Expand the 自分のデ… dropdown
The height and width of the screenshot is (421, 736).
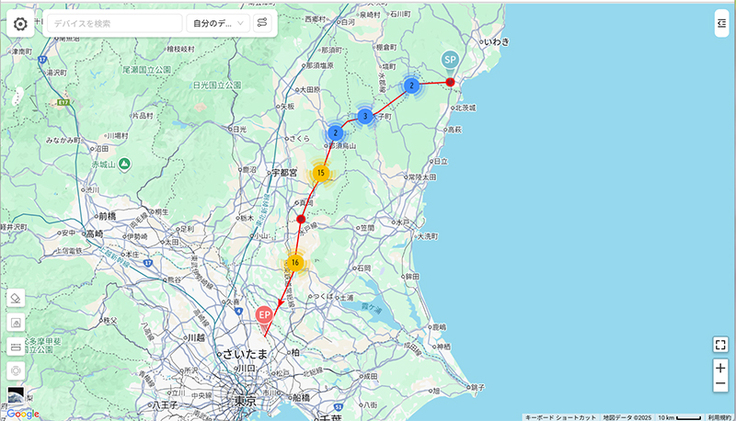click(217, 23)
